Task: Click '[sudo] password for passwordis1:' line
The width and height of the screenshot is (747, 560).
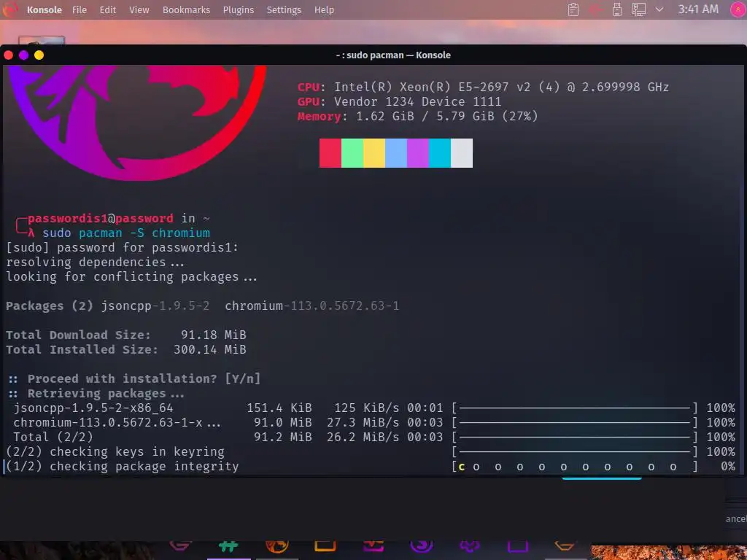Action: 122,248
